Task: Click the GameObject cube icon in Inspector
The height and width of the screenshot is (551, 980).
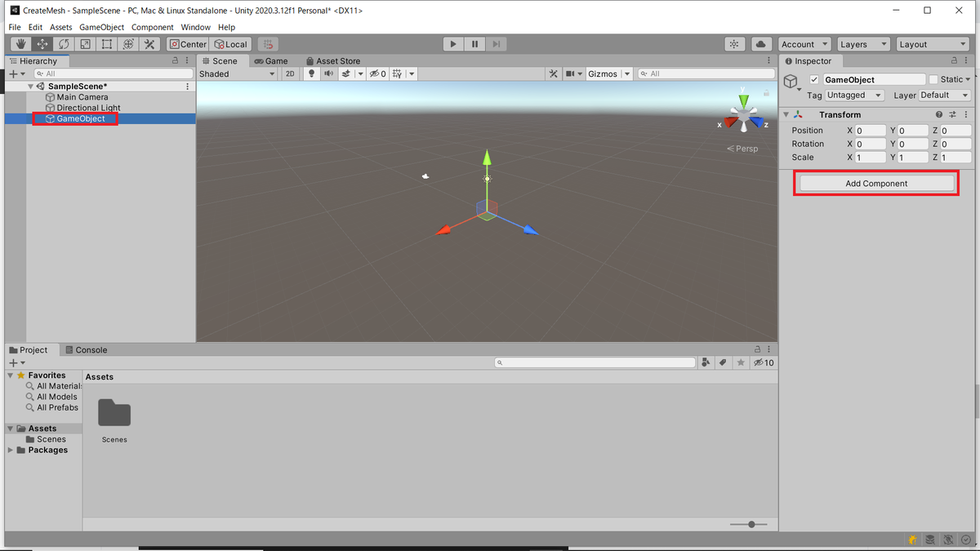Action: 791,81
